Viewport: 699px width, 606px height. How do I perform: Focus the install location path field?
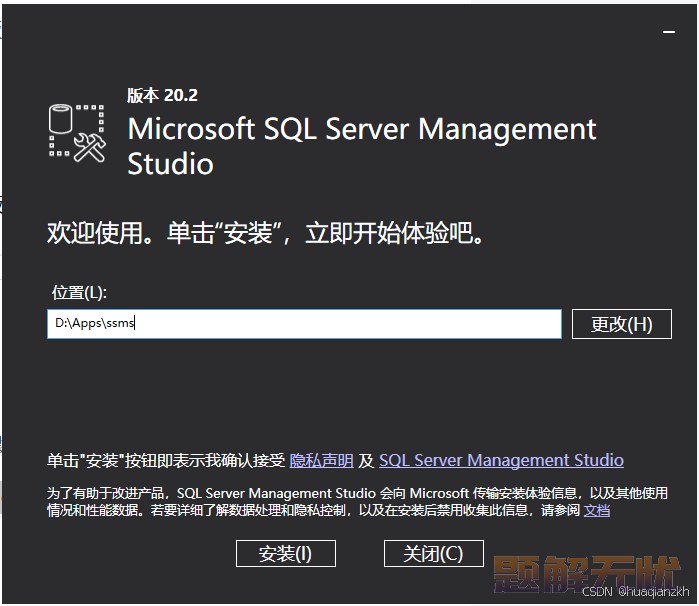coord(304,324)
